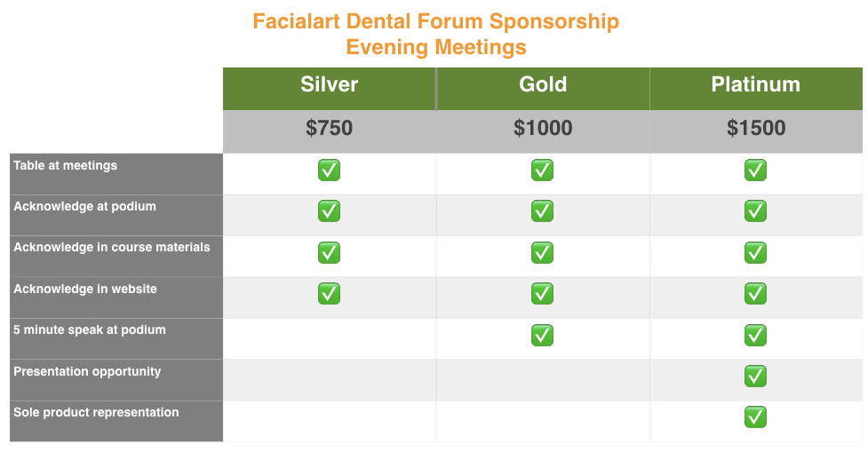Select the Gold column header

(542, 85)
